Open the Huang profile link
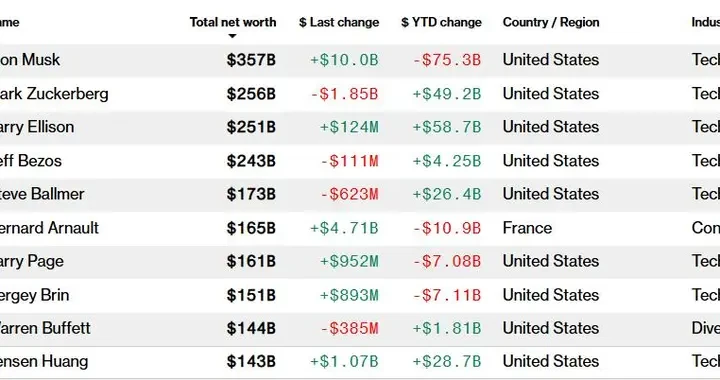This screenshot has width=720, height=380. point(44,362)
